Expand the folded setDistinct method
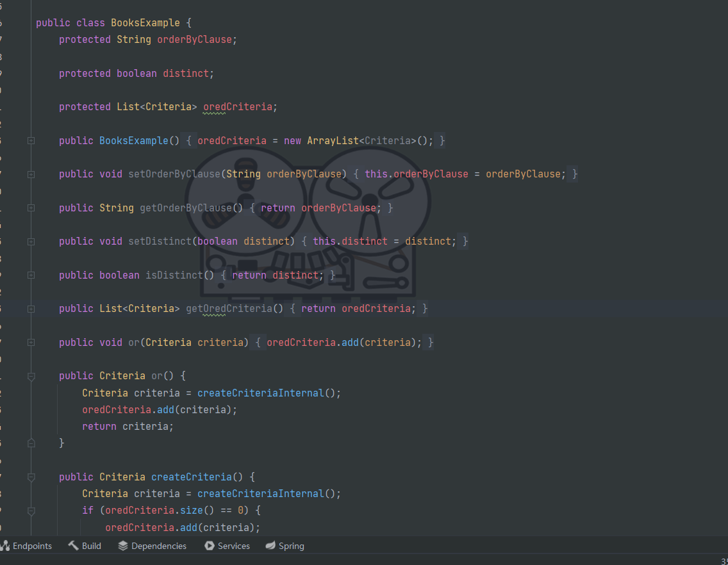This screenshot has width=728, height=565. click(x=31, y=242)
